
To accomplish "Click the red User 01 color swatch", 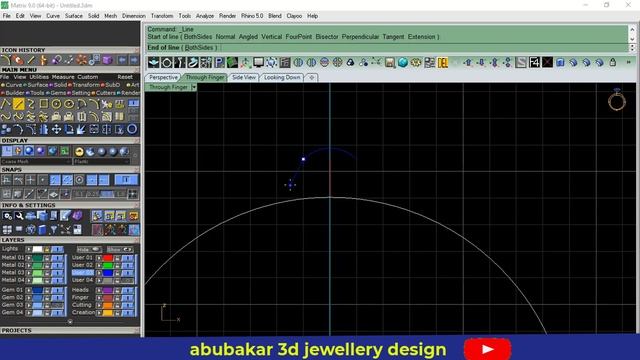I will point(108,258).
